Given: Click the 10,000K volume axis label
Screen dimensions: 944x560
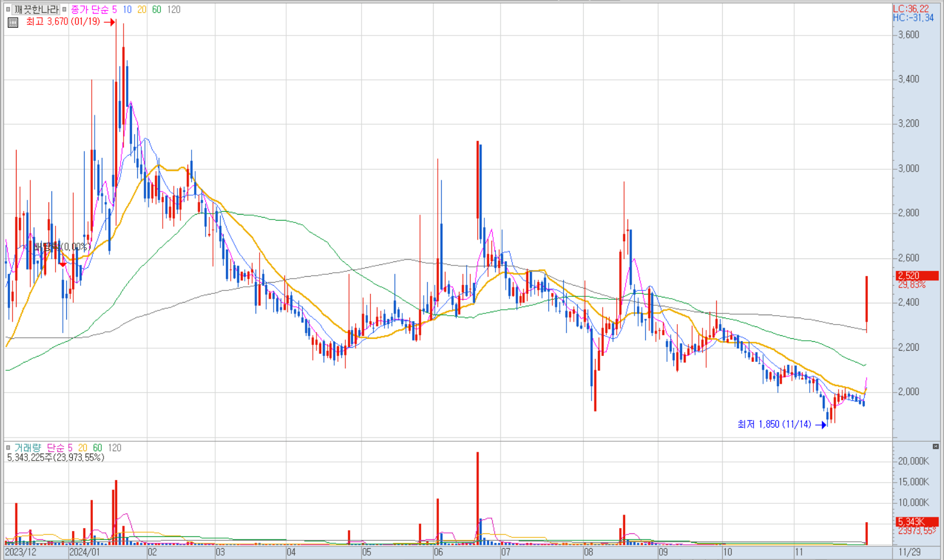Looking at the screenshot, I should point(913,503).
